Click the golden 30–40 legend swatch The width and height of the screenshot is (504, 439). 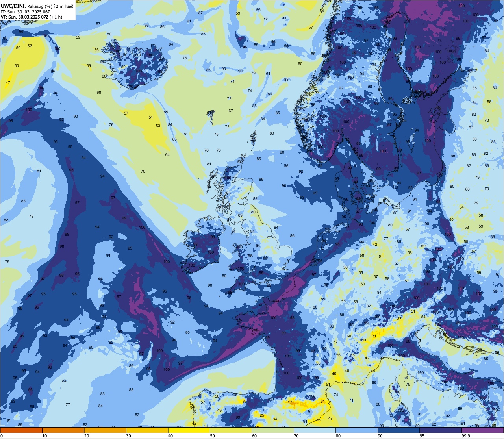tap(147, 430)
